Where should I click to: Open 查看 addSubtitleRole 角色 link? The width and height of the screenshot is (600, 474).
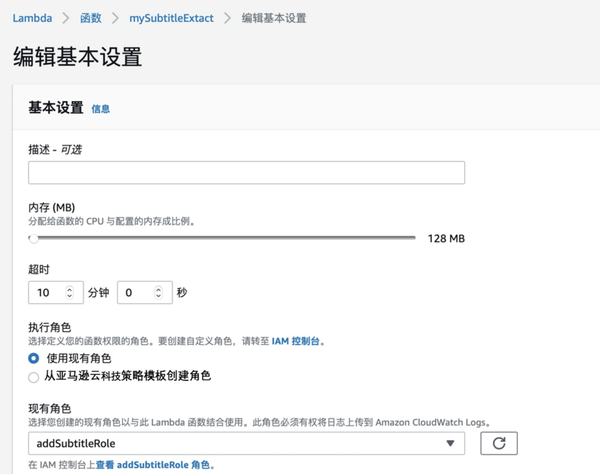[x=153, y=465]
